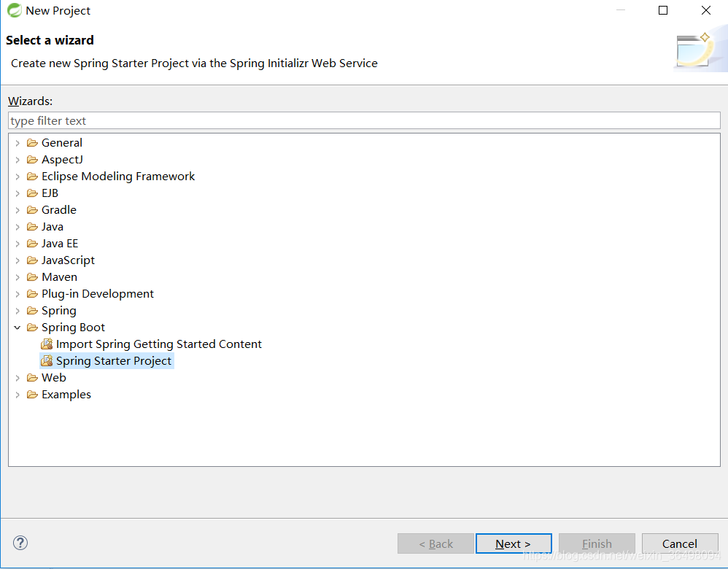
Task: Expand the Web category
Action: click(x=18, y=378)
